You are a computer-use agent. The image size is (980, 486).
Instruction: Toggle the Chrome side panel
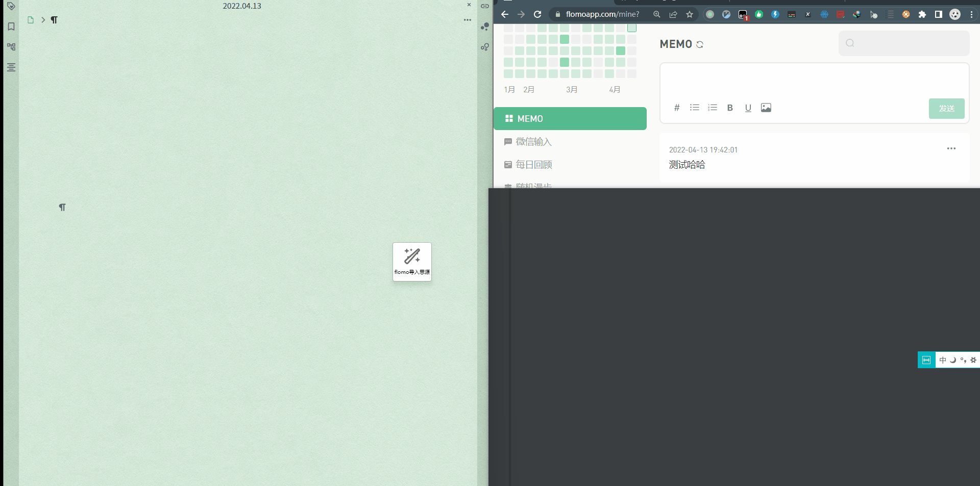[x=939, y=14]
